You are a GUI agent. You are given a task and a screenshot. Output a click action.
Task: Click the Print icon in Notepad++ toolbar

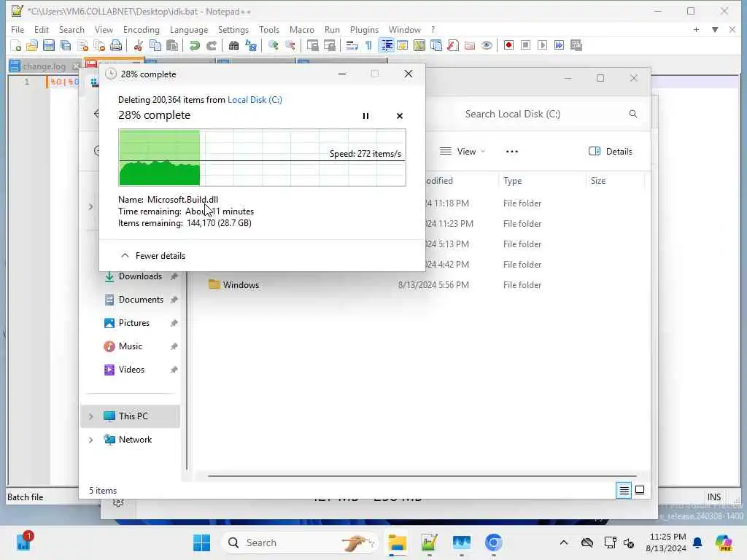point(116,45)
